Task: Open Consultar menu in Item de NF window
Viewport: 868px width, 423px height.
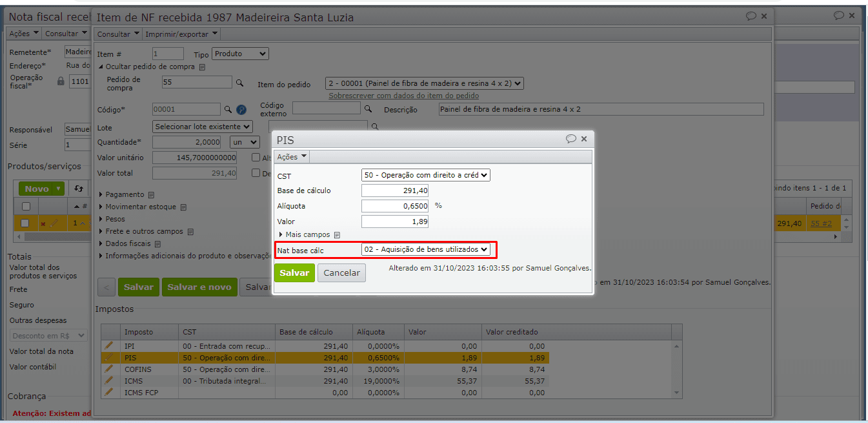Action: tap(118, 34)
